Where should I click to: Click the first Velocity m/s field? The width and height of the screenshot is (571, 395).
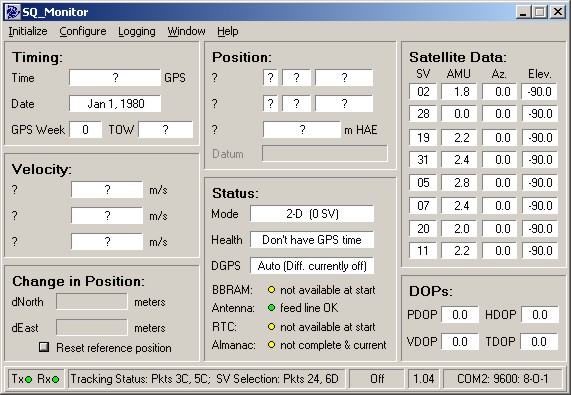(107, 190)
